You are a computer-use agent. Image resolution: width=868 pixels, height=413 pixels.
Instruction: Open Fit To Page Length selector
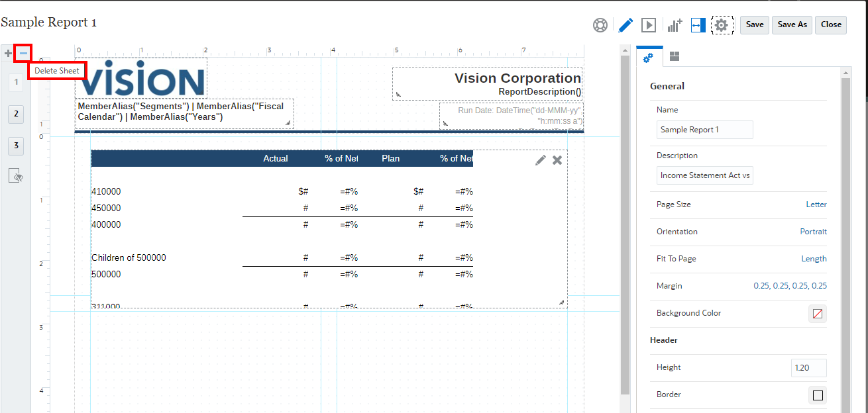[x=814, y=259]
